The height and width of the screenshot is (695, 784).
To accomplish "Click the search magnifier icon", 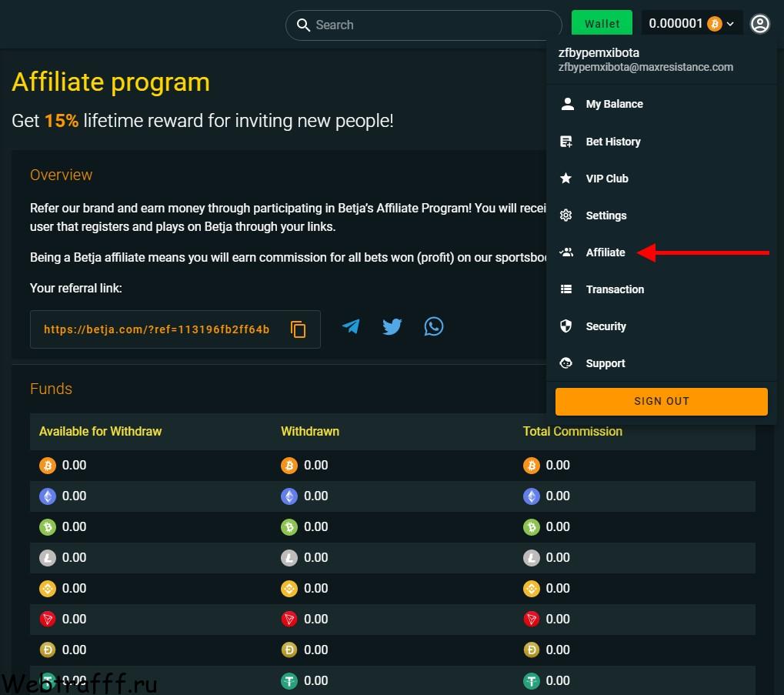I will 303,25.
